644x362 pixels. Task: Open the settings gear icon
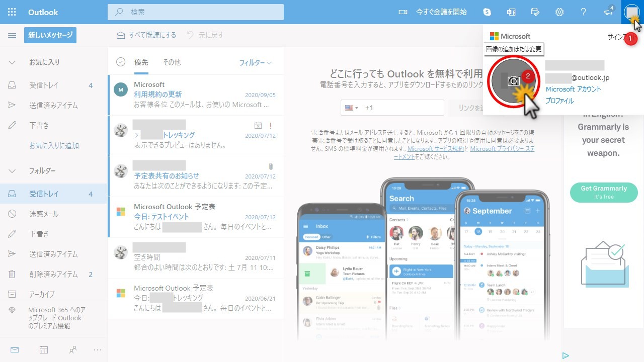(559, 12)
